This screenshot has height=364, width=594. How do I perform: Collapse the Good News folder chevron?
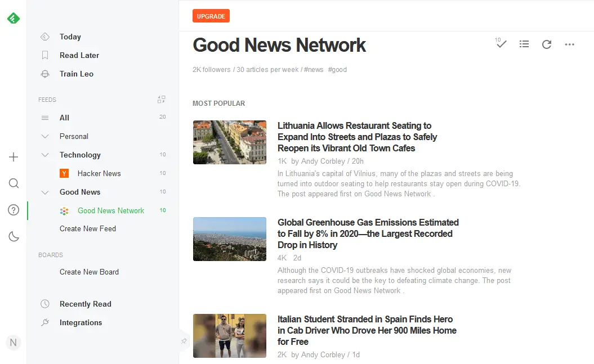[45, 192]
